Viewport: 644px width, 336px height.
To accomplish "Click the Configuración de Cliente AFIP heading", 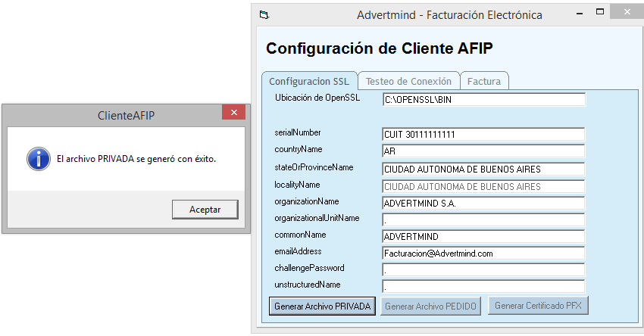I will click(379, 48).
